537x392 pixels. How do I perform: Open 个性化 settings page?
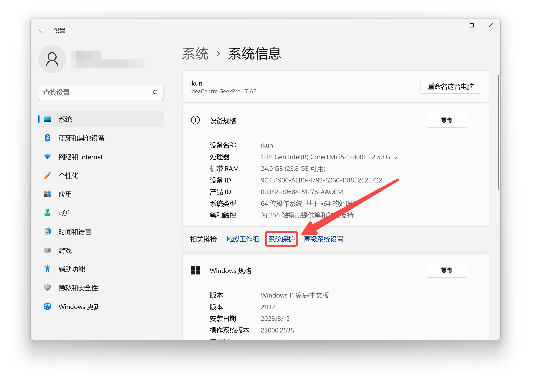(x=101, y=175)
